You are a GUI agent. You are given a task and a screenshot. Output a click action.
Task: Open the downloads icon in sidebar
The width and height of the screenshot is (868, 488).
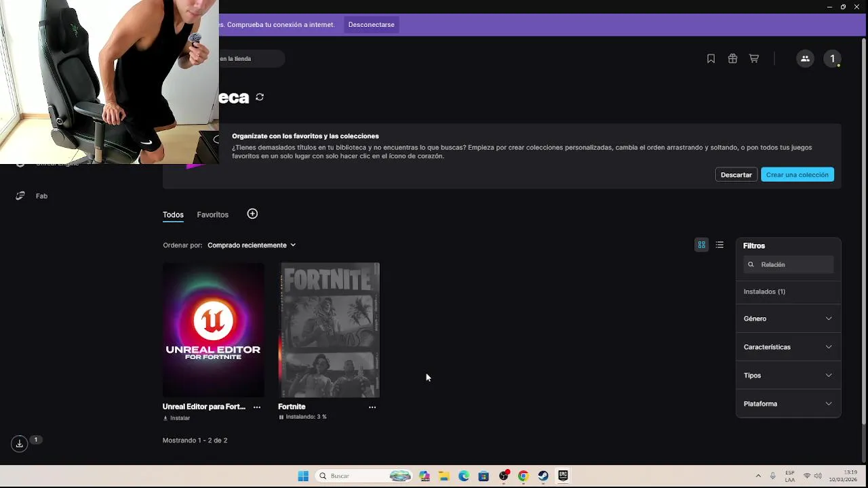click(20, 443)
